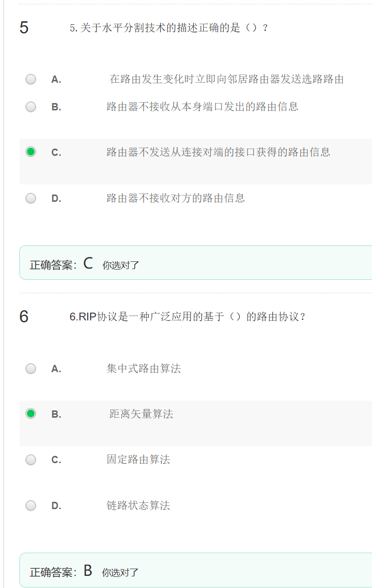Viewport: 372px width, 588px height.
Task: Click question 5 title about 水平分割技术
Action: click(169, 28)
